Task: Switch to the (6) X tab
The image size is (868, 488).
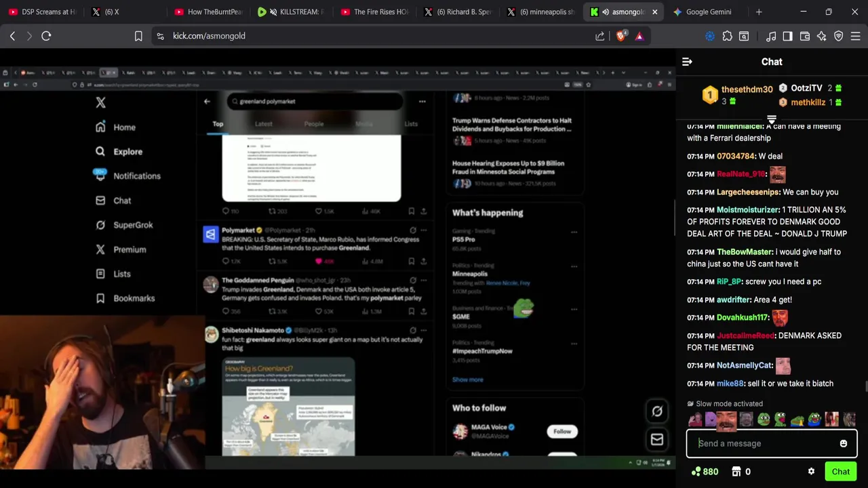Action: (x=125, y=12)
